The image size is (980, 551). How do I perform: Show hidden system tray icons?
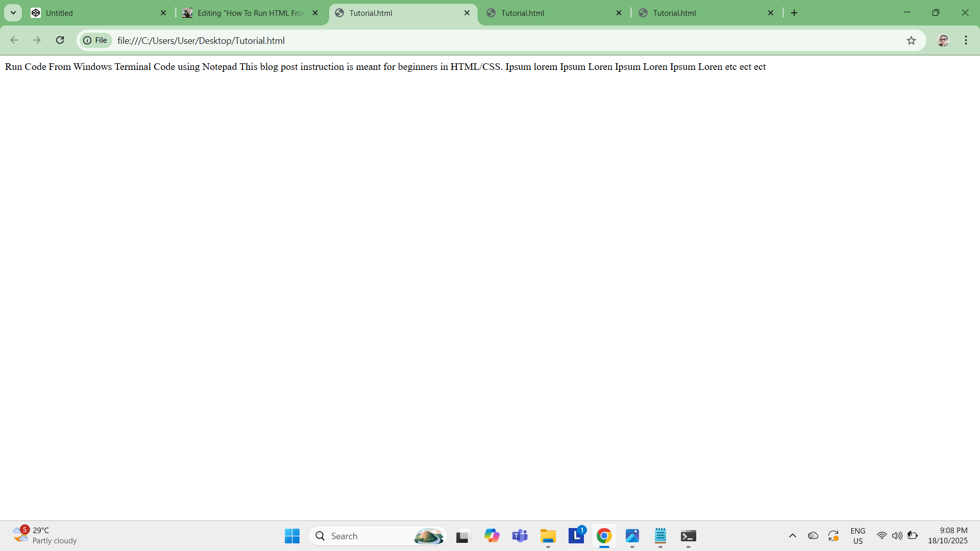click(792, 536)
